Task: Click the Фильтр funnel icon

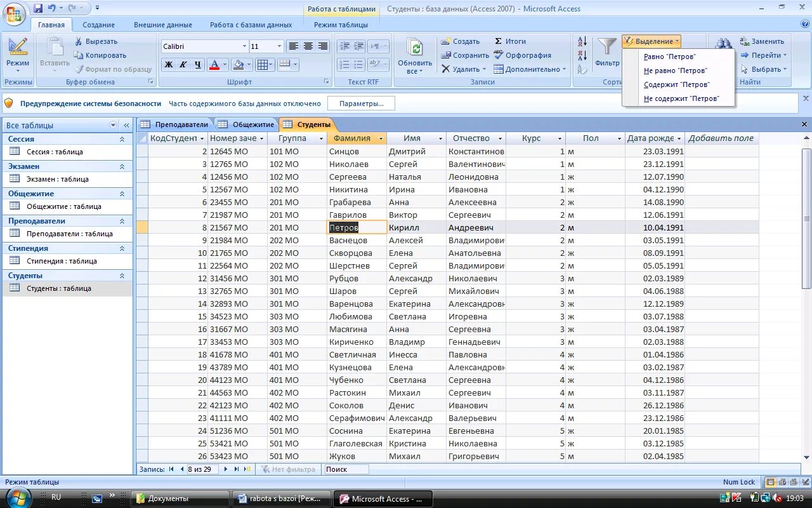Action: (607, 52)
